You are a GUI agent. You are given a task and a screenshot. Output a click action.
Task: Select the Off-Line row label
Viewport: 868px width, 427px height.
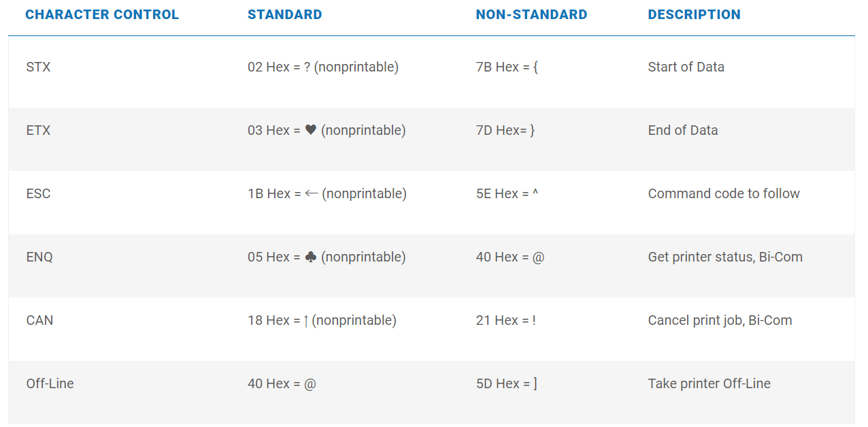pos(50,383)
